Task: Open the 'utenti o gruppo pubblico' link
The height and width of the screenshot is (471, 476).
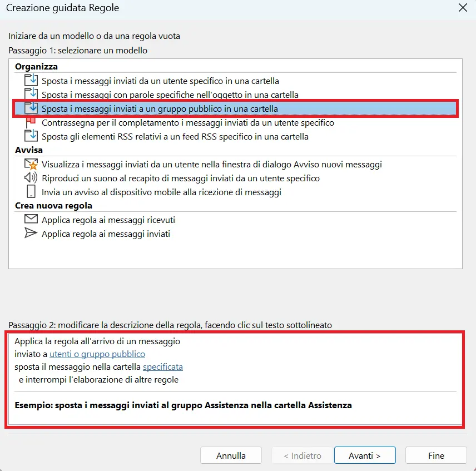Action: pyautogui.click(x=96, y=354)
